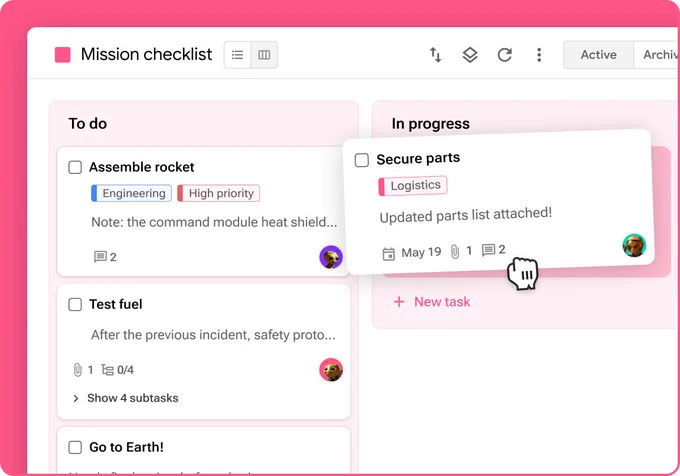Click the High priority label
Screen dimensions: 680x476
coord(219,193)
